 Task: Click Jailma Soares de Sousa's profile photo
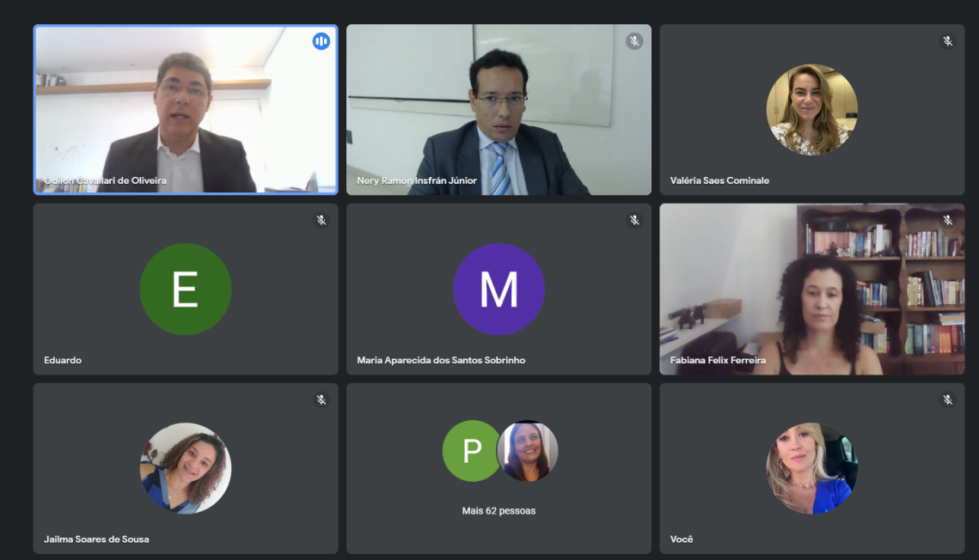point(185,468)
